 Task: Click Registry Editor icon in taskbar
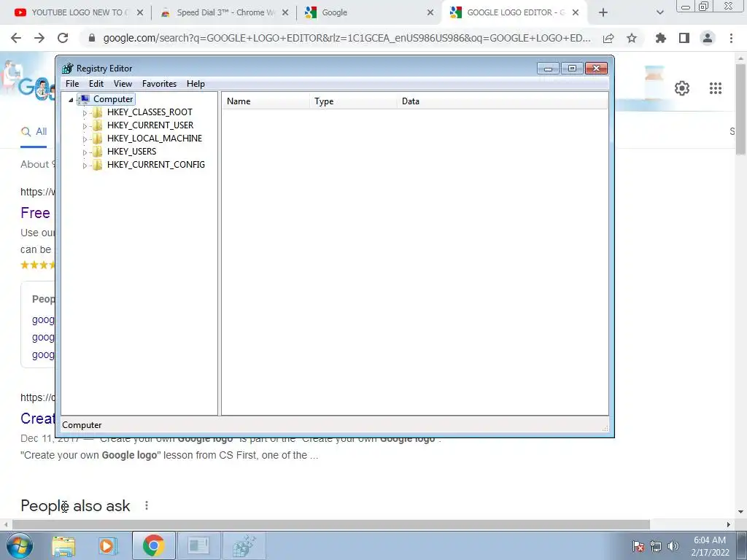[x=244, y=545]
